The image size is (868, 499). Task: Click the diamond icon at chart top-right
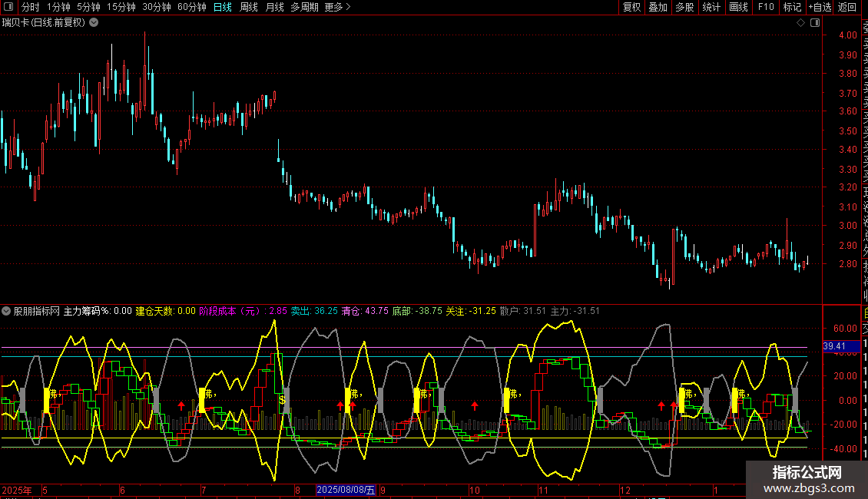coord(800,22)
